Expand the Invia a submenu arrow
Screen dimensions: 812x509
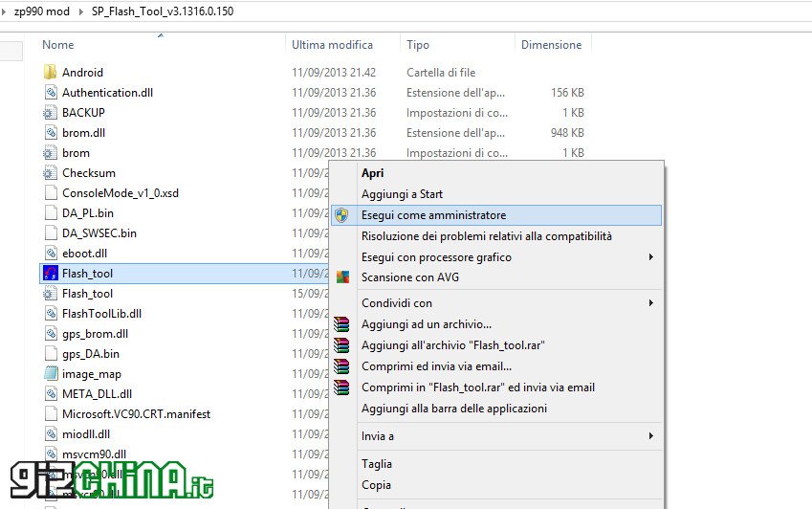pyautogui.click(x=650, y=436)
